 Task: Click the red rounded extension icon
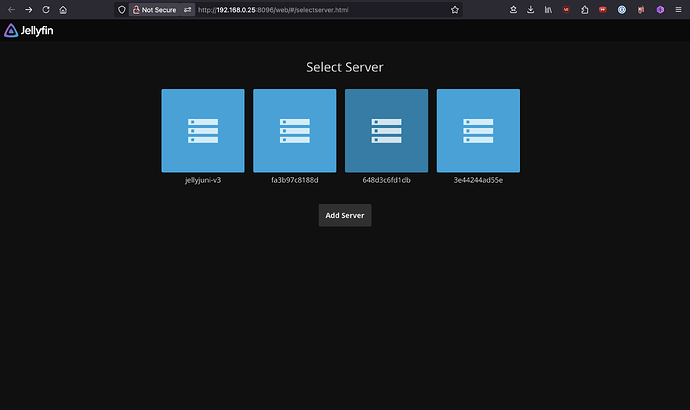(603, 10)
